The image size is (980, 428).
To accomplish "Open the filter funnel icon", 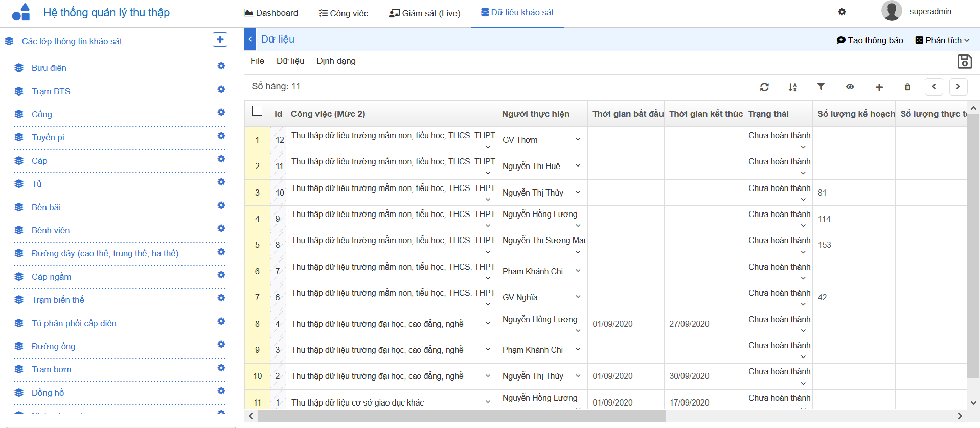I will [821, 87].
